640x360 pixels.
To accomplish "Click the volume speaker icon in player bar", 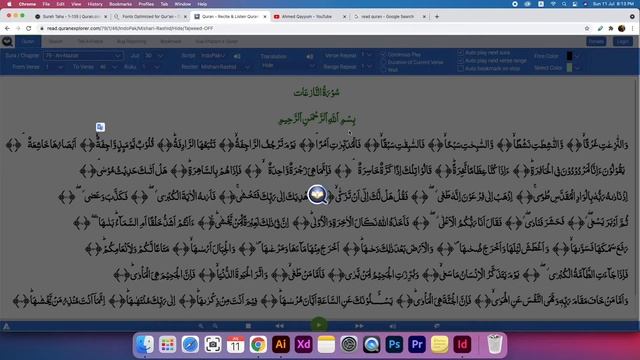I will point(393,326).
